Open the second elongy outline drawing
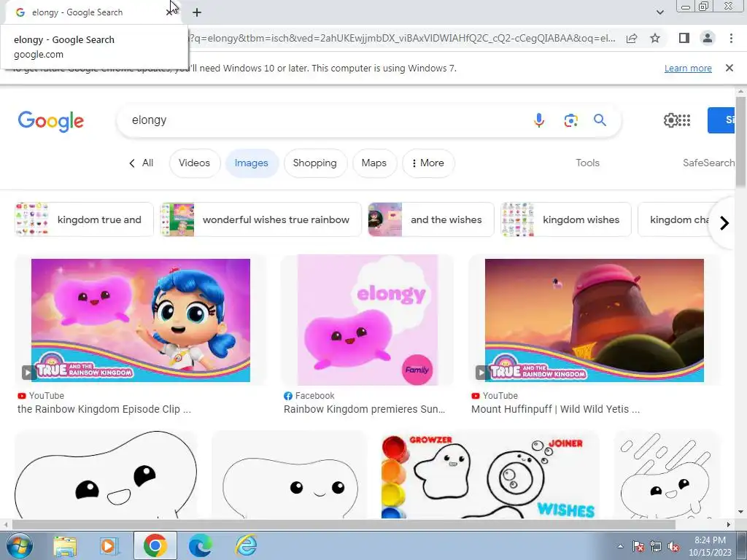747x560 pixels. coord(290,475)
